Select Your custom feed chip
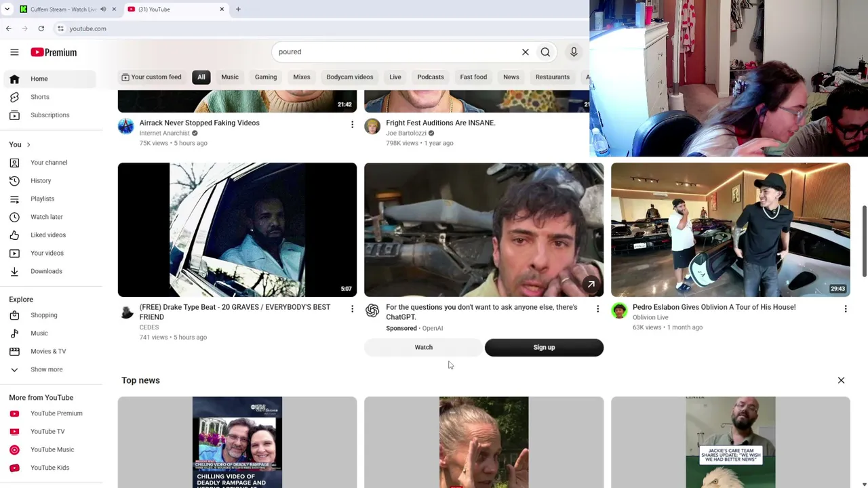This screenshot has width=868, height=488. click(x=151, y=77)
